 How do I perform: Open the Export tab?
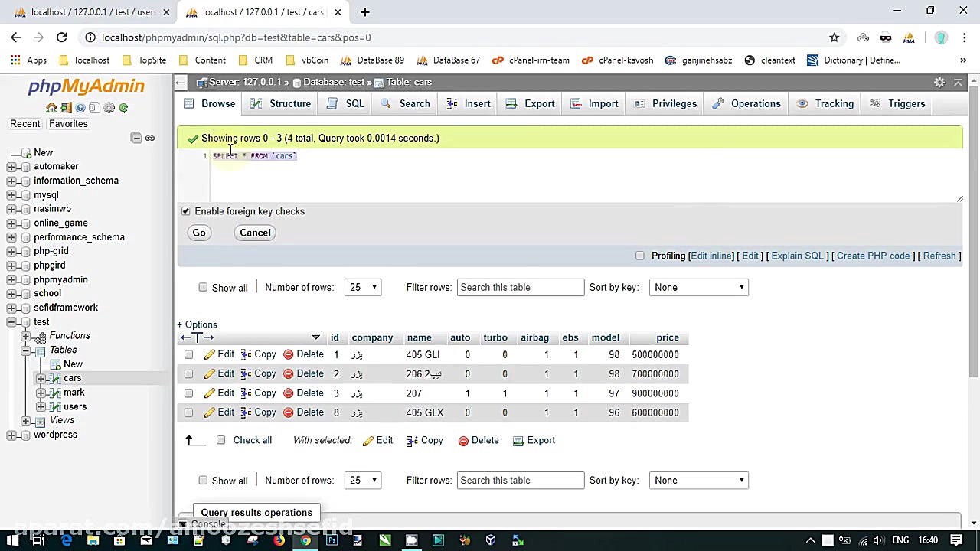539,103
